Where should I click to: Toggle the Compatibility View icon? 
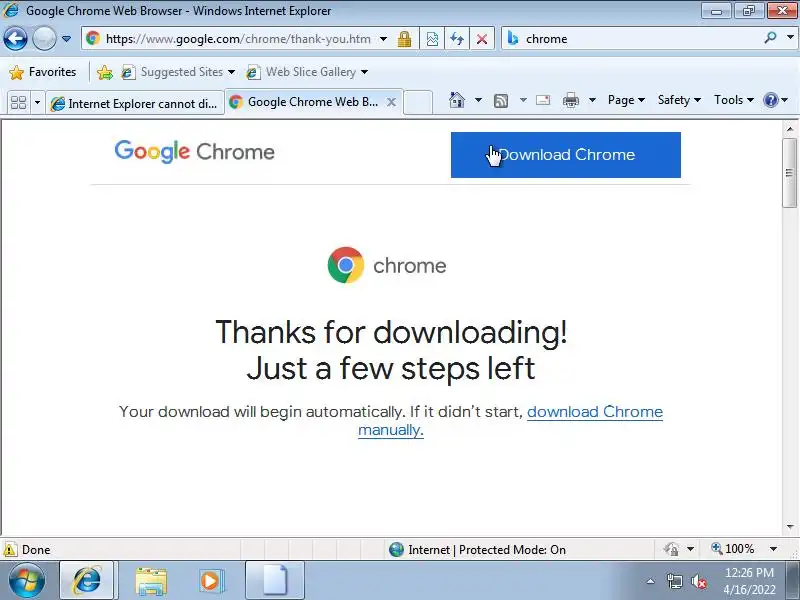(x=432, y=39)
